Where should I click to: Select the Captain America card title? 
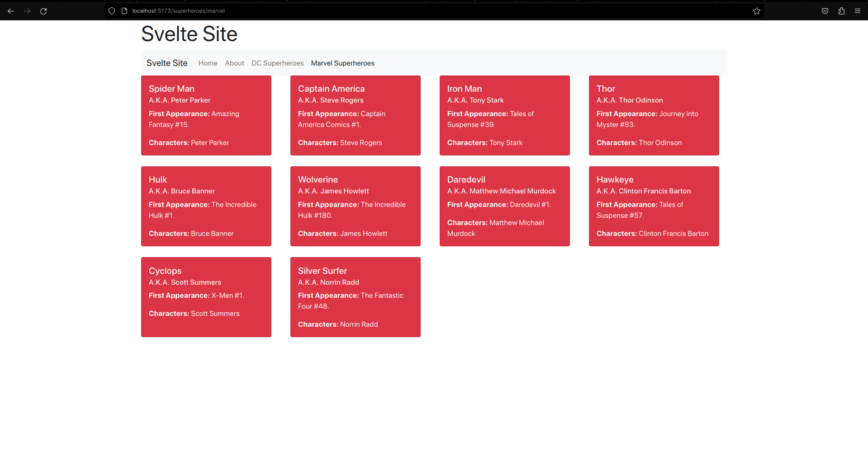pos(331,89)
